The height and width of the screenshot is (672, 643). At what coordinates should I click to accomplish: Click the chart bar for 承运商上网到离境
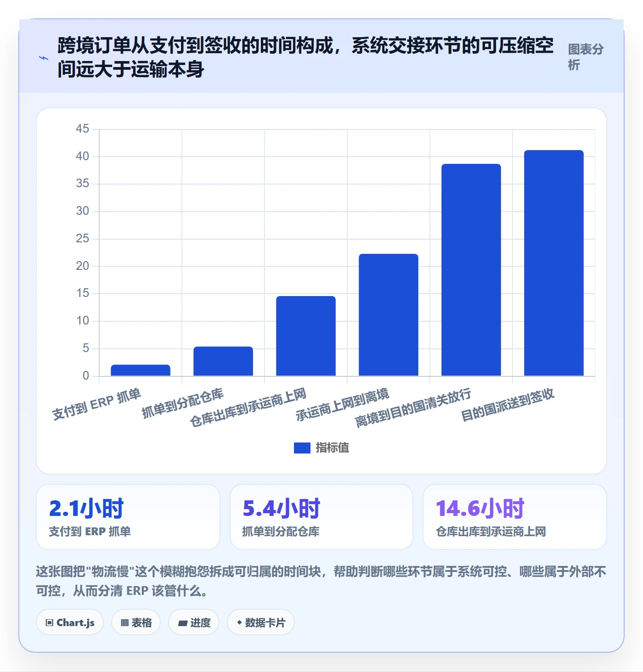click(389, 315)
